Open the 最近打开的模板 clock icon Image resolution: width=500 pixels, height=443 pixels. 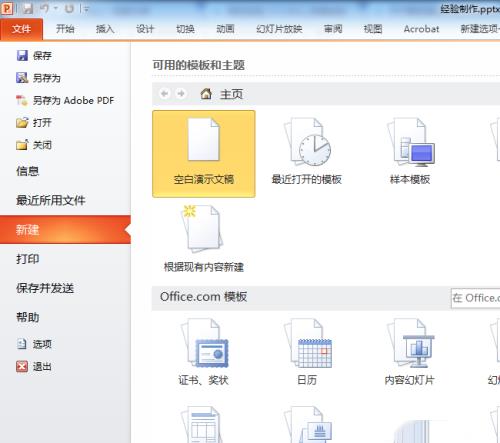coord(307,142)
